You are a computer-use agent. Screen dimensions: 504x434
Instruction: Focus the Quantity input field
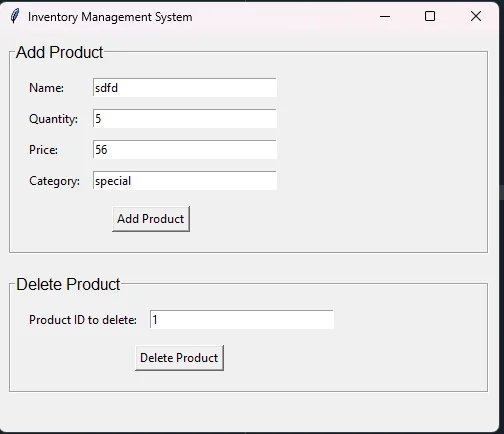tap(185, 119)
